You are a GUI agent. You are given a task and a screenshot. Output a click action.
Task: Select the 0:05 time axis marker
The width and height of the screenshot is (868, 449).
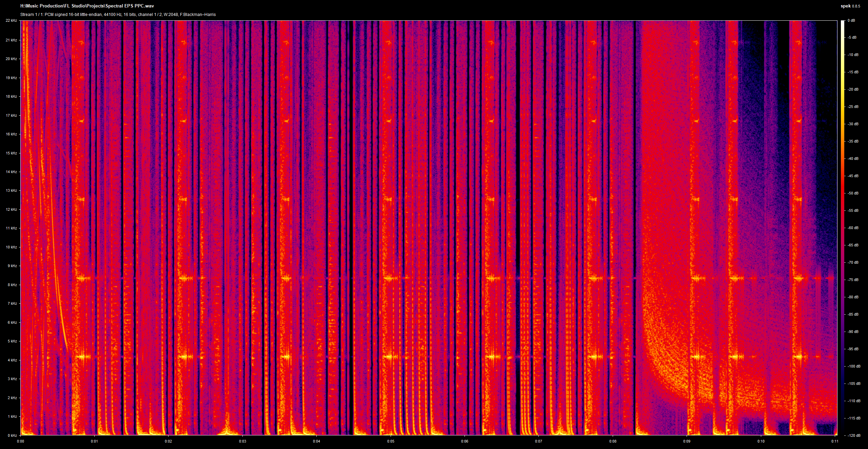391,442
